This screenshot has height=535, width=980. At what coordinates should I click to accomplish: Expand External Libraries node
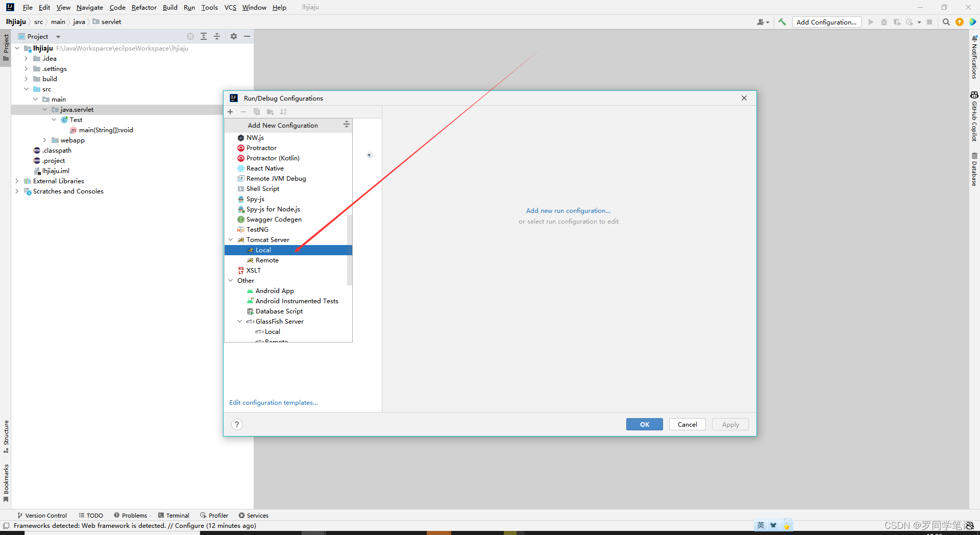coord(17,181)
